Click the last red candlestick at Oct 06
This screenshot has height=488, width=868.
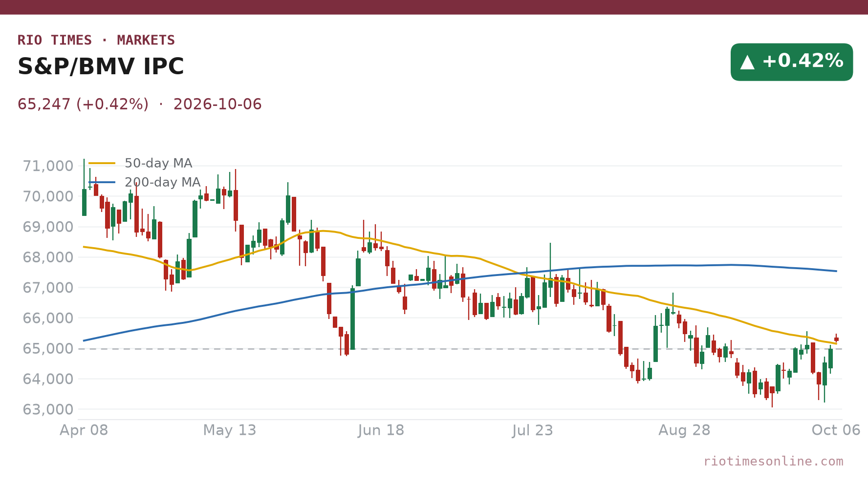click(836, 339)
